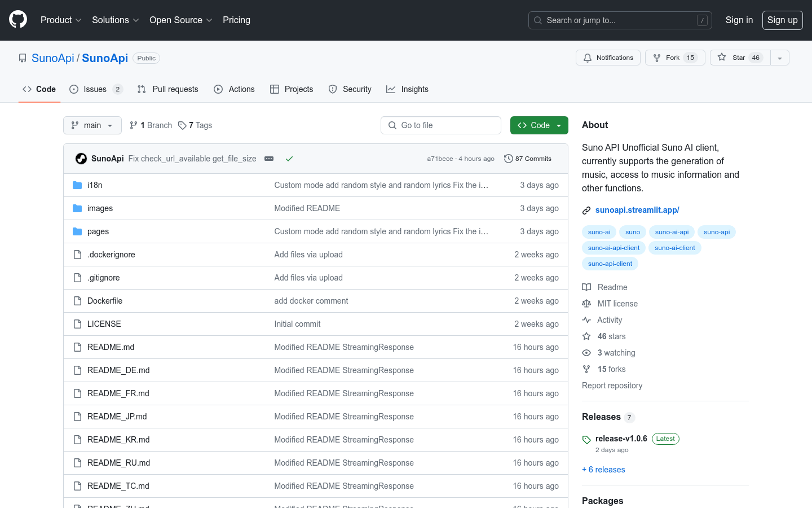Image resolution: width=812 pixels, height=508 pixels.
Task: Click the forks icon in About sidebar
Action: tap(586, 369)
